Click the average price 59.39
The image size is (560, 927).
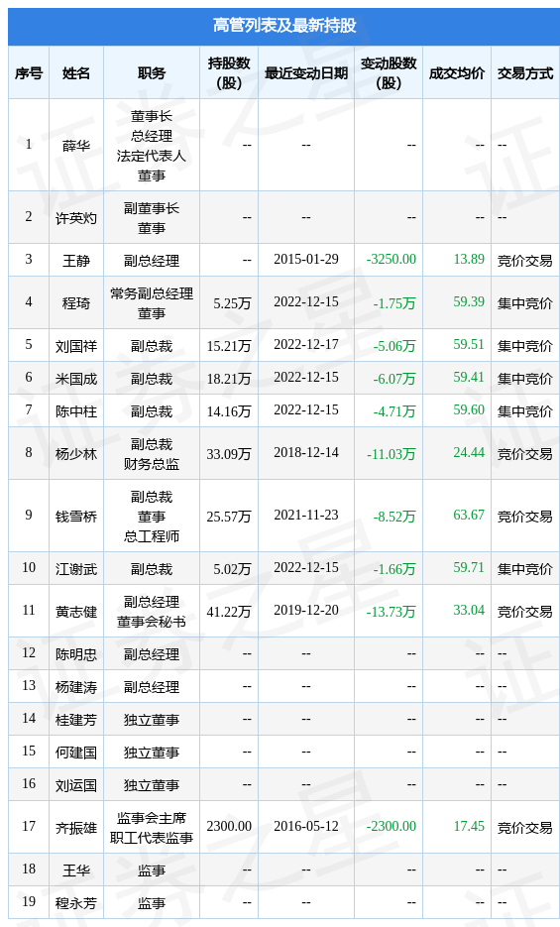coord(469,301)
